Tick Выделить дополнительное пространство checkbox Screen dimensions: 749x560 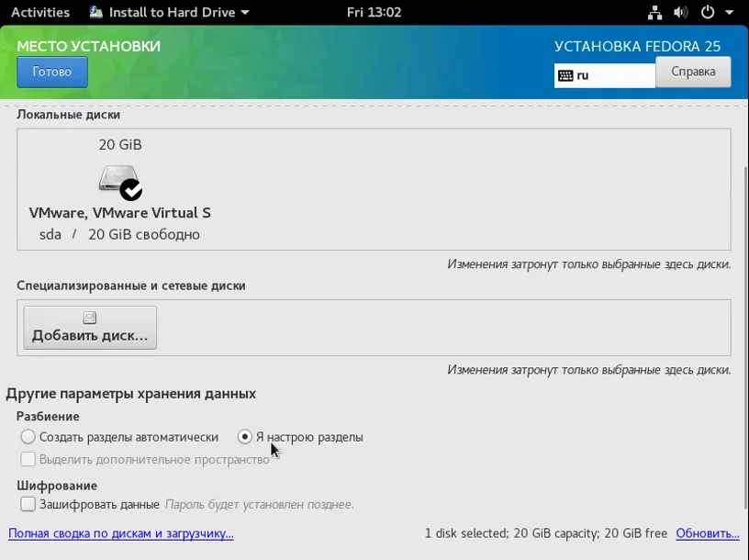(x=28, y=459)
